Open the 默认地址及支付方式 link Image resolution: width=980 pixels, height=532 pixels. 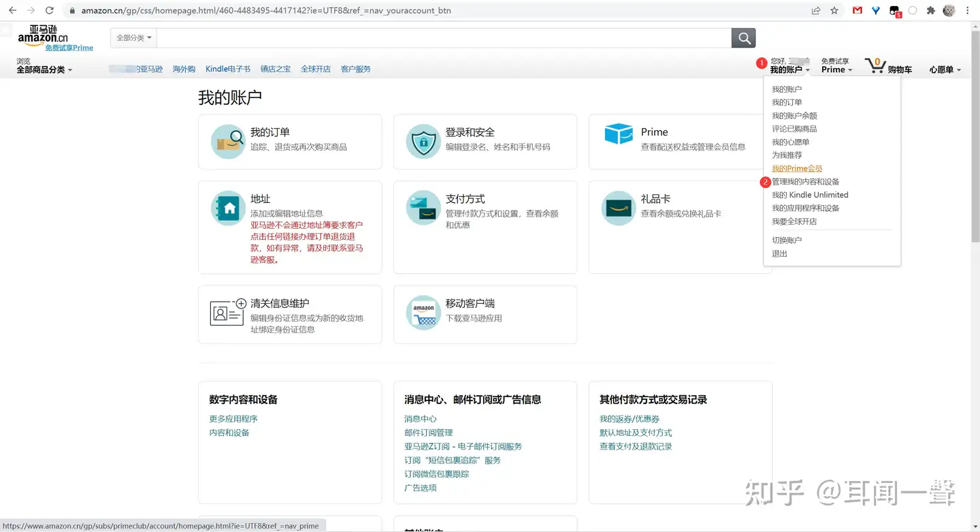pyautogui.click(x=636, y=433)
